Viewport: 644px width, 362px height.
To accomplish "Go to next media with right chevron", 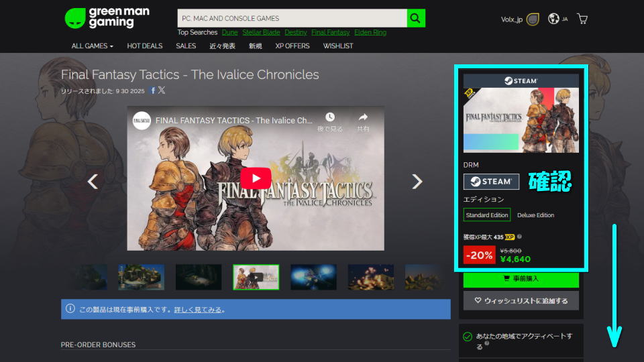I will tap(417, 182).
